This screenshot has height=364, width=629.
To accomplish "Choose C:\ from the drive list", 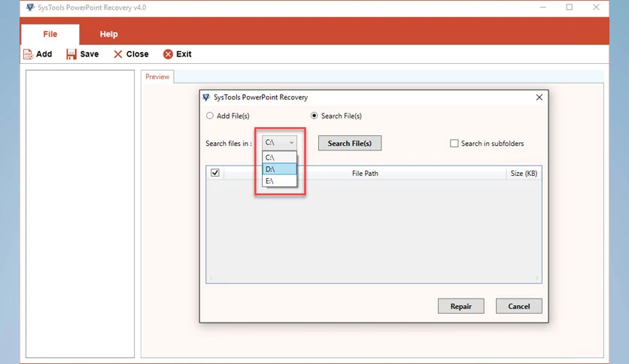I will pos(279,157).
